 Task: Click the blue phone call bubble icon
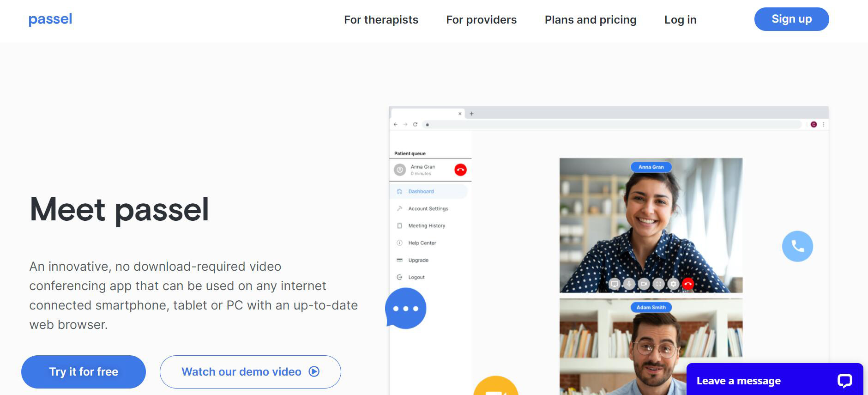(797, 246)
